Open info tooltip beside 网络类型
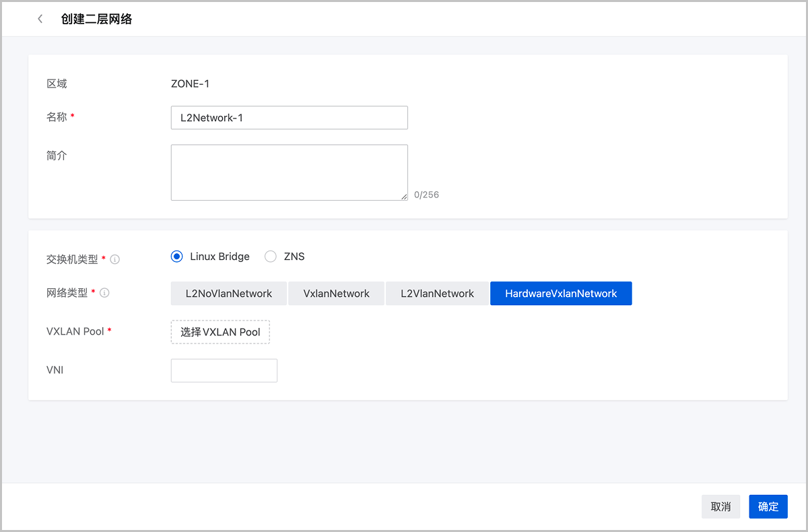Screen dimensions: 808x532 click(105, 293)
